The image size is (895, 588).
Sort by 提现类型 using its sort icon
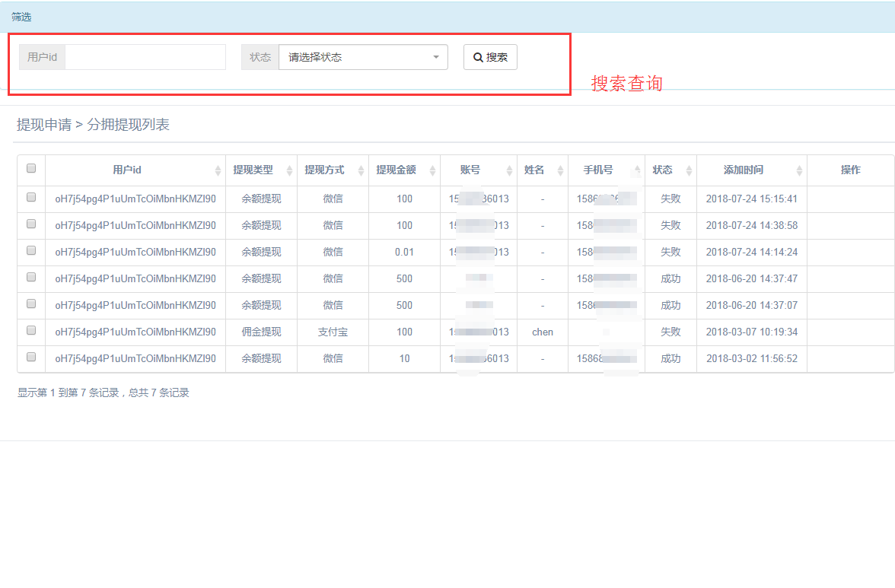pos(289,170)
